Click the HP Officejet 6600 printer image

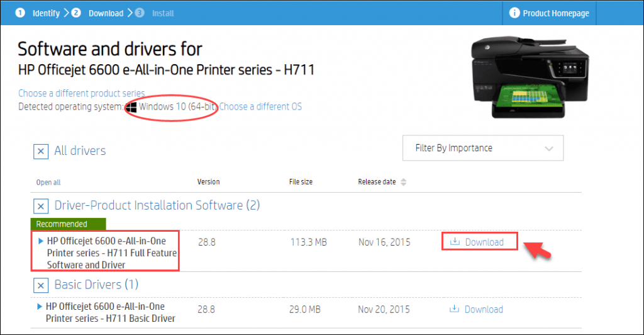pyautogui.click(x=530, y=77)
